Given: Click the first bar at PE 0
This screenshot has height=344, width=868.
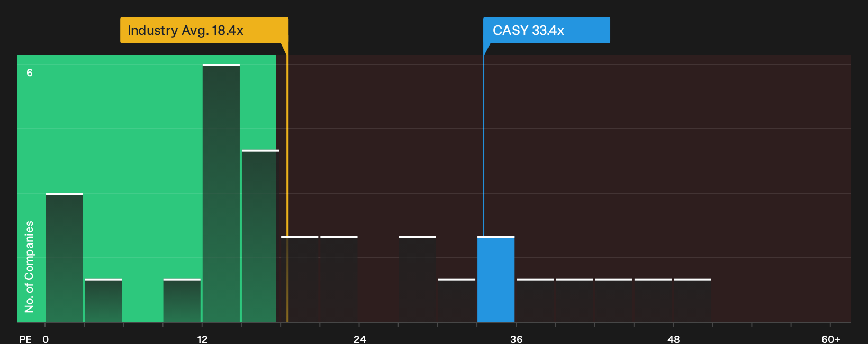Looking at the screenshot, I should tap(64, 258).
